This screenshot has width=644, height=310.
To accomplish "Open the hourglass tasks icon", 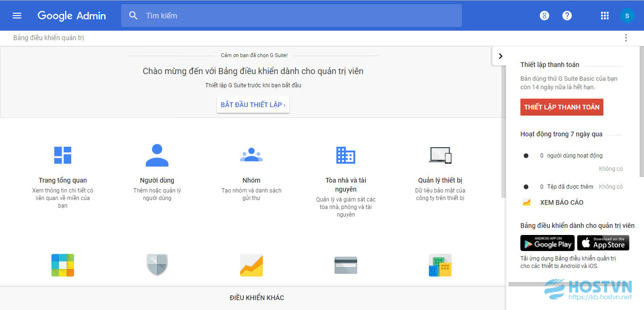I will (544, 16).
